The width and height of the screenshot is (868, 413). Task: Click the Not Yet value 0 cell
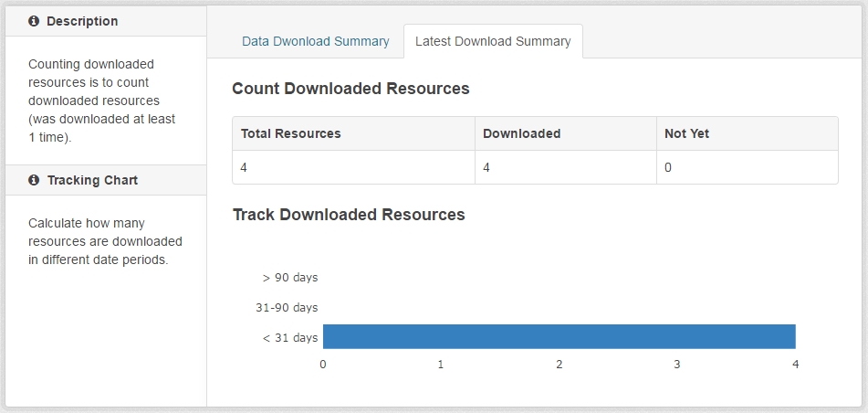(747, 167)
